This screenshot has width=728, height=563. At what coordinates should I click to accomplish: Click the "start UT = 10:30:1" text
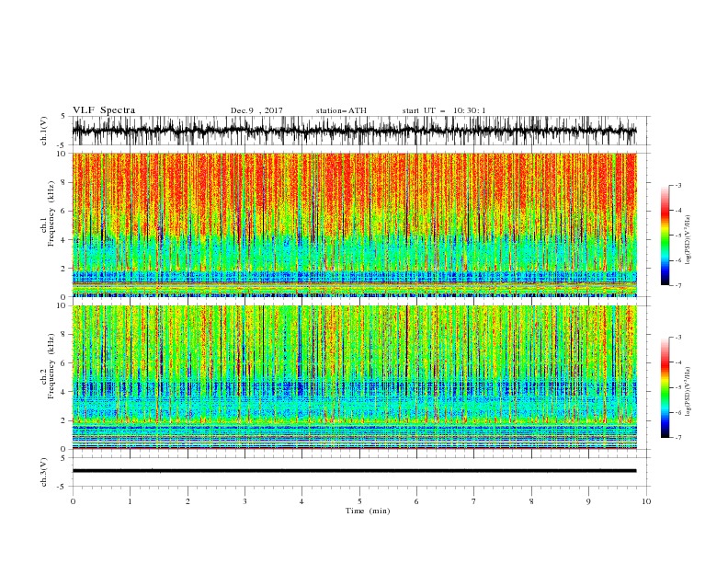(x=444, y=110)
